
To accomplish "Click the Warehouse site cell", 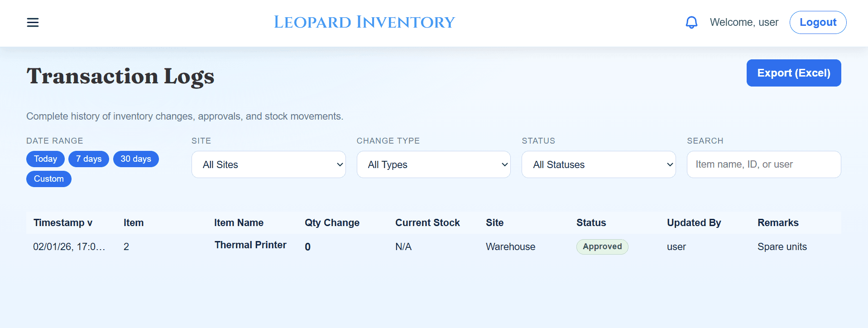I will click(510, 246).
